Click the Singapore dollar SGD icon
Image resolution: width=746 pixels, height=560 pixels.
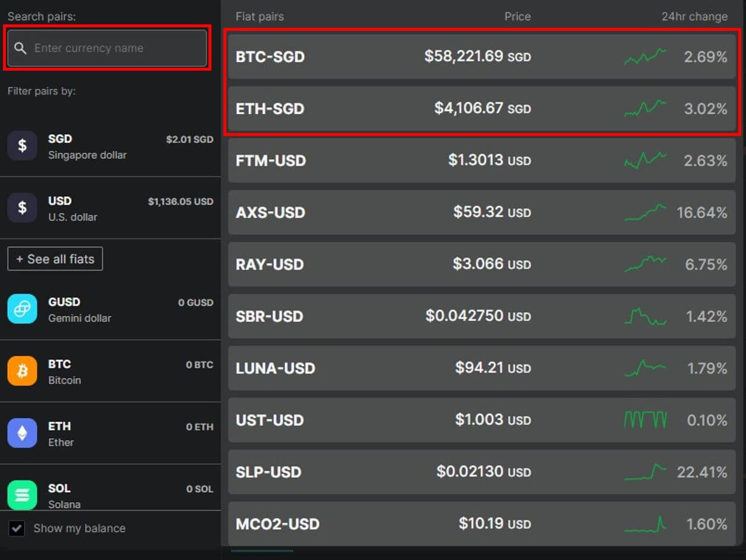click(22, 145)
